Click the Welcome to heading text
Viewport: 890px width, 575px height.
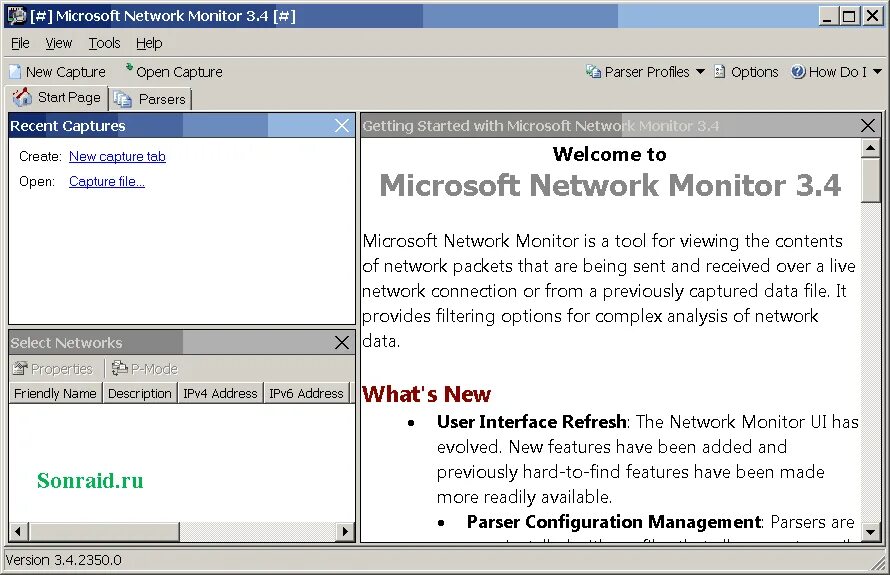tap(610, 154)
